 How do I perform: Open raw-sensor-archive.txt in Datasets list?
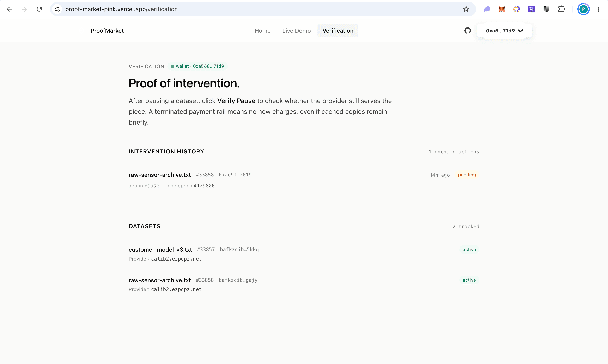[x=304, y=284]
